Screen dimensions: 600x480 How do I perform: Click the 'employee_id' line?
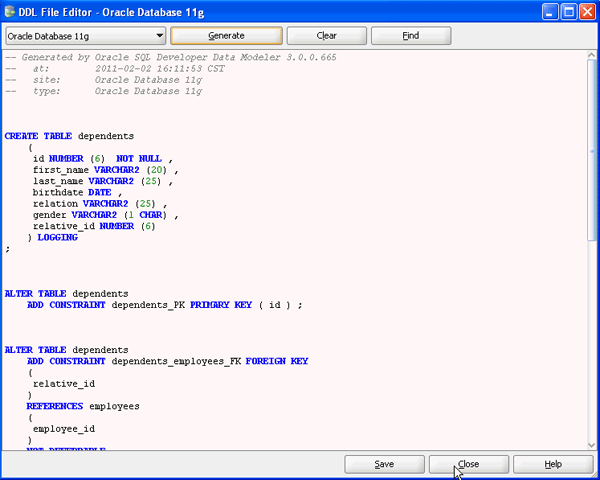point(64,429)
